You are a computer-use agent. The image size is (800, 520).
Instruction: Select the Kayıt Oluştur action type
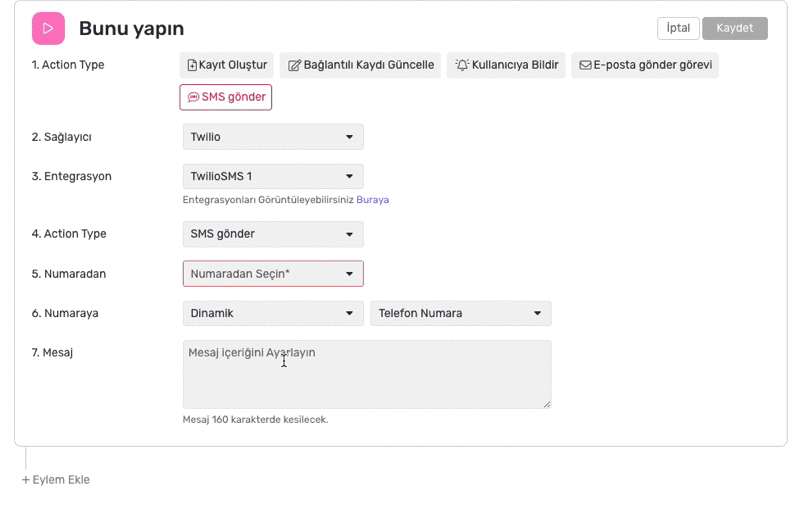click(x=227, y=65)
